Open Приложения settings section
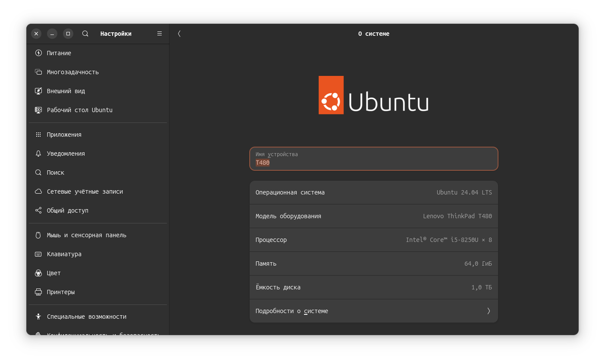The image size is (605, 364). [x=64, y=135]
